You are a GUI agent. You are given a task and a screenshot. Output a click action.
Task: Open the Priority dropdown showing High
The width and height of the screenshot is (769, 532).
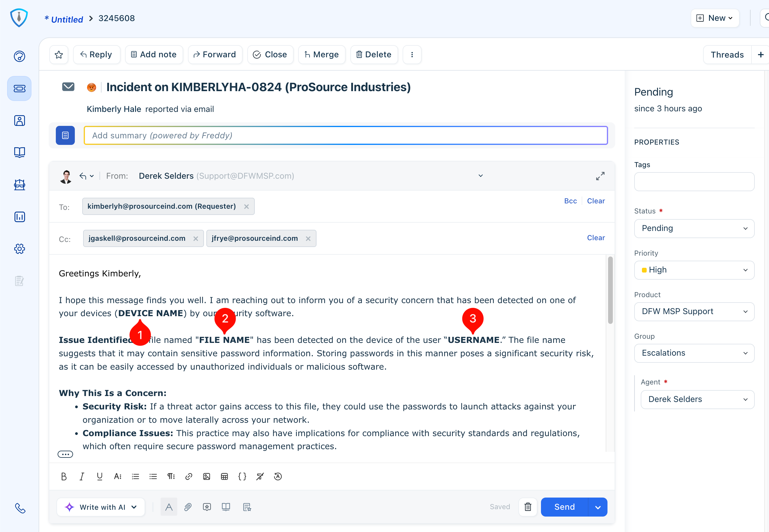click(694, 270)
